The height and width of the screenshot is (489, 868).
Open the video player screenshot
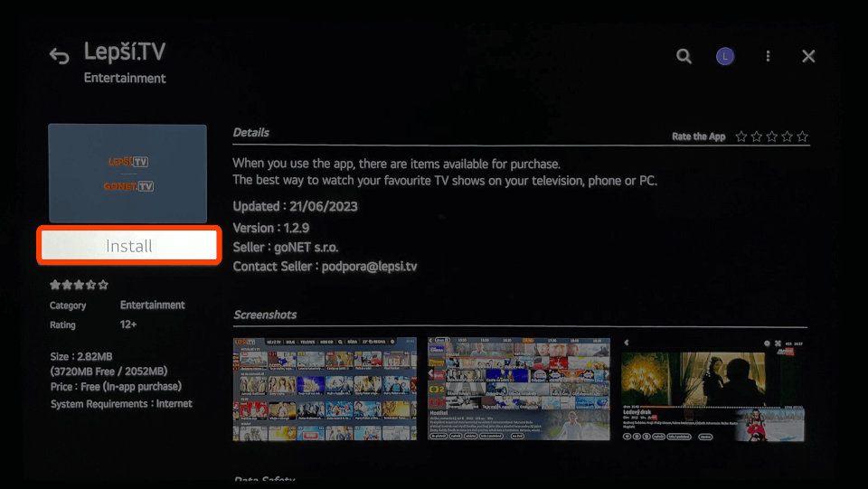[713, 389]
